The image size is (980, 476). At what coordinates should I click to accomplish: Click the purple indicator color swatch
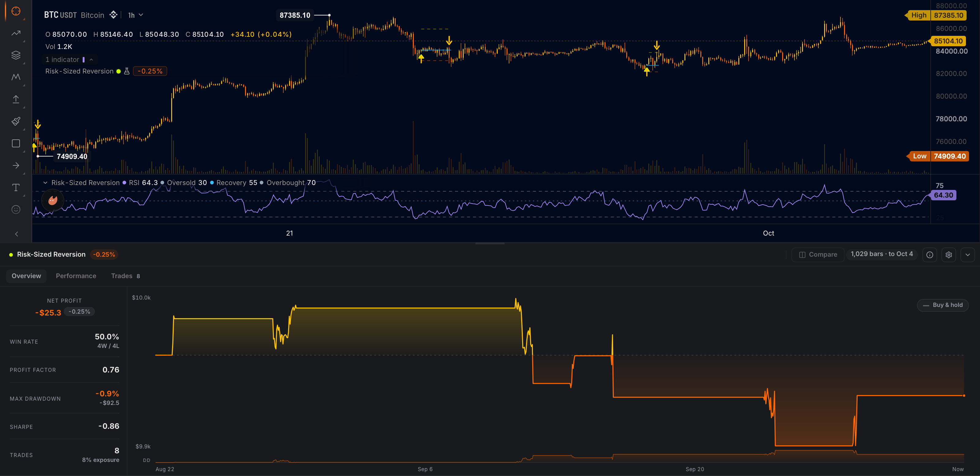[x=84, y=60]
